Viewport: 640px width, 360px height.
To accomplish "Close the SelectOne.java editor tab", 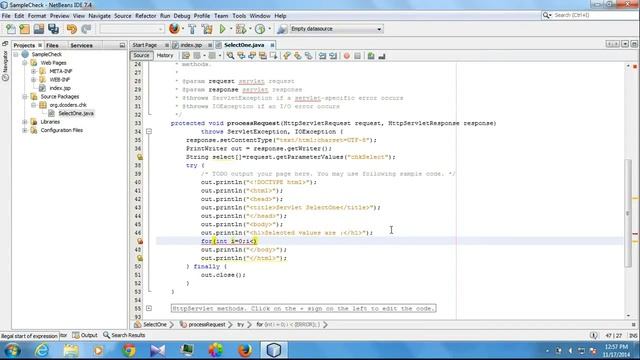I will (272, 45).
